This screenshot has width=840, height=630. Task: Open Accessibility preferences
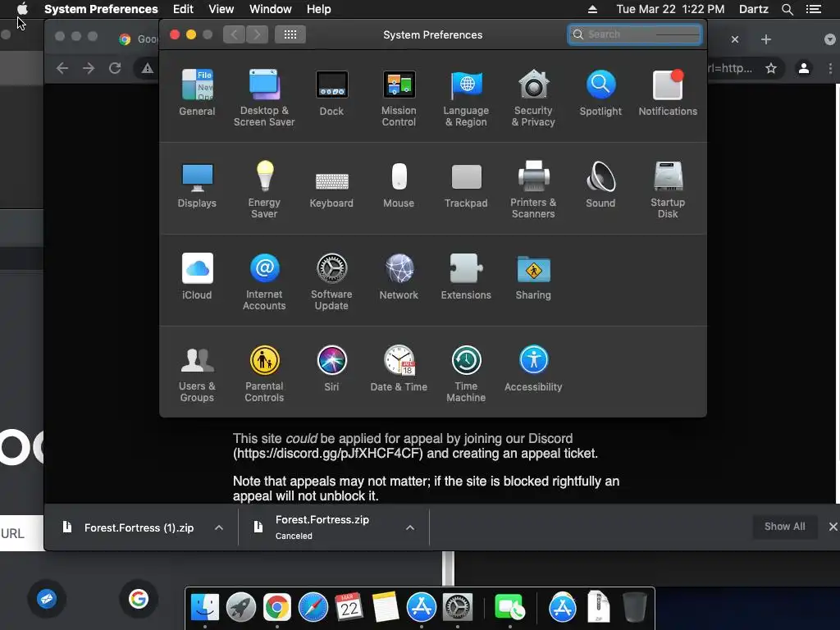pos(533,368)
